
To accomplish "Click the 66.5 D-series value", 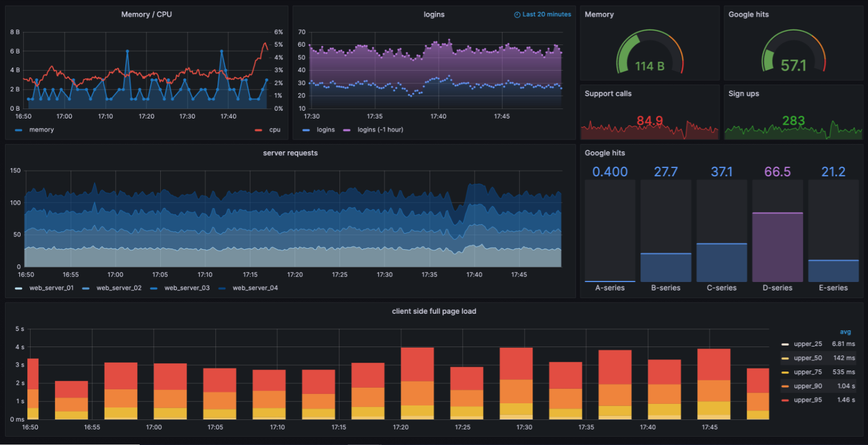I will coord(777,172).
